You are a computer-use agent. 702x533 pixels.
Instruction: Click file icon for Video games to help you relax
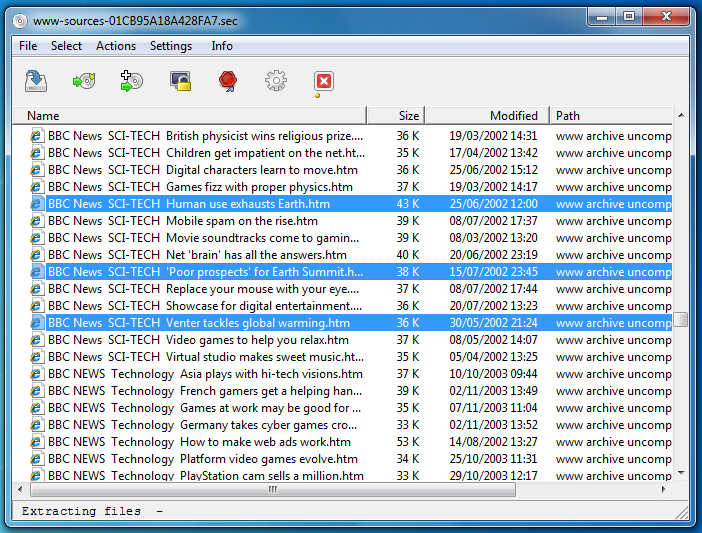point(37,340)
